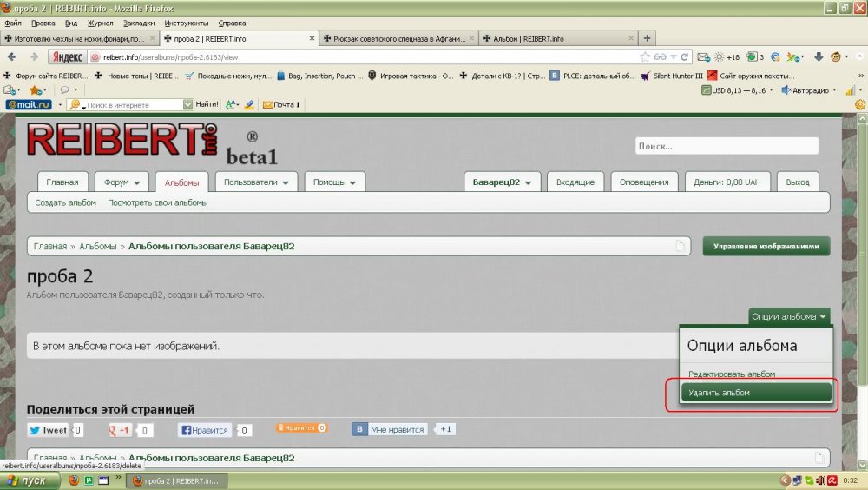Open the Правка menu
The width and height of the screenshot is (868, 490).
tap(43, 23)
